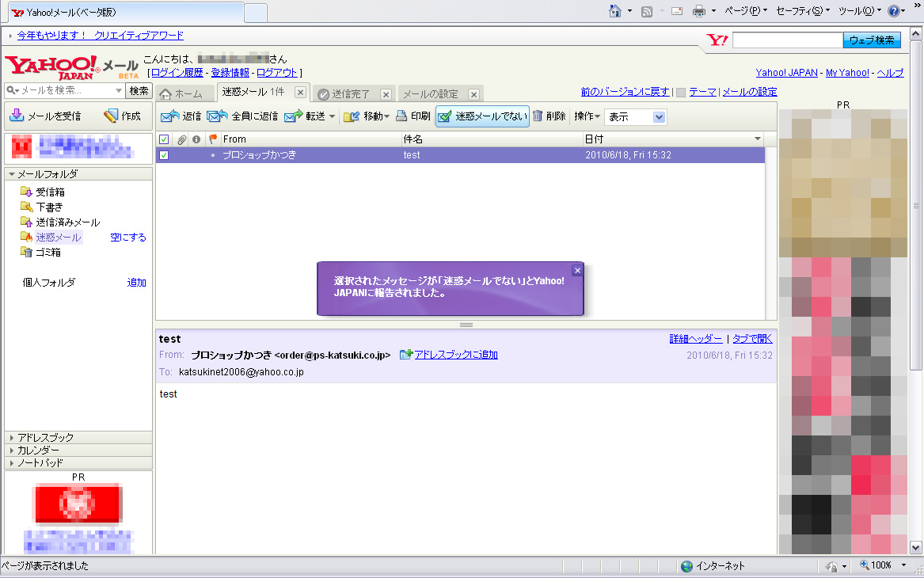Click the browser read mail icon

[x=677, y=11]
